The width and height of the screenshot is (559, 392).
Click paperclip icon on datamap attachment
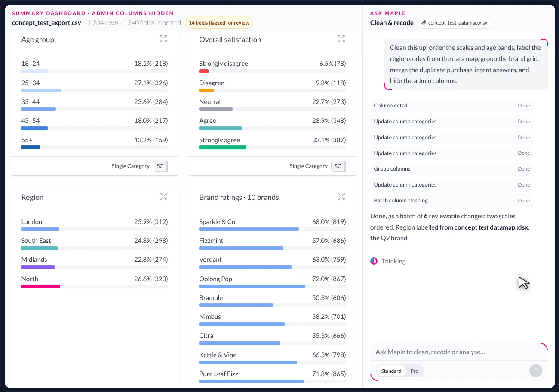click(x=424, y=23)
